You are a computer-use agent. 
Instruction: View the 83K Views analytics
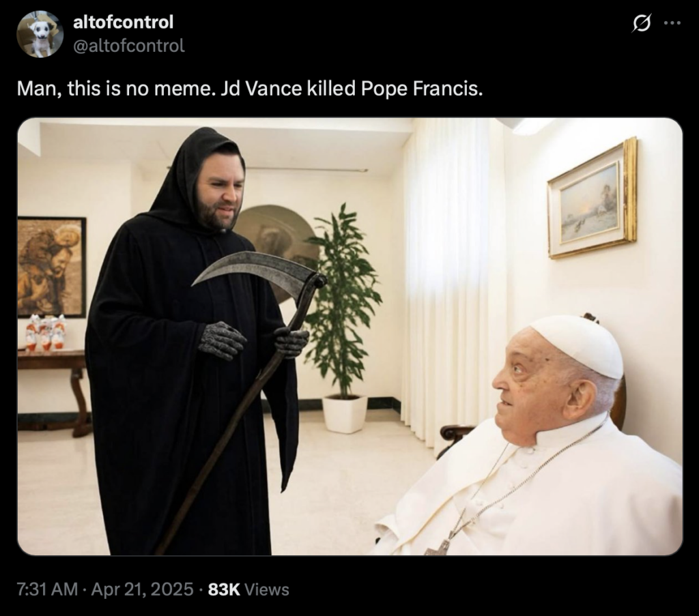248,589
